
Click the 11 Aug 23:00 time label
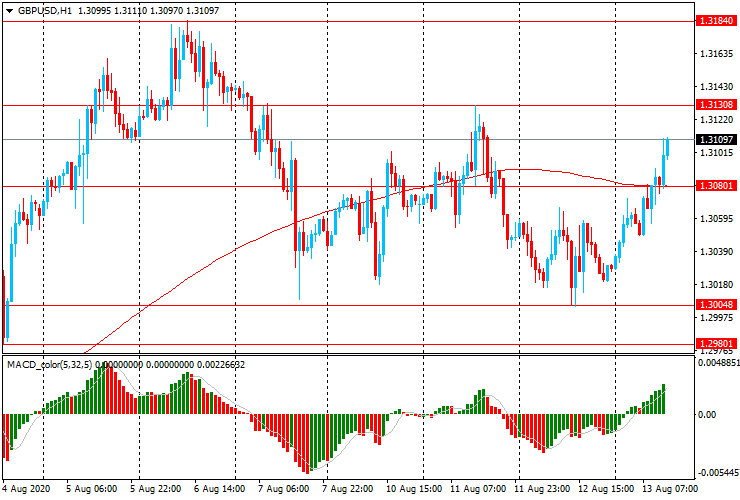coord(542,488)
